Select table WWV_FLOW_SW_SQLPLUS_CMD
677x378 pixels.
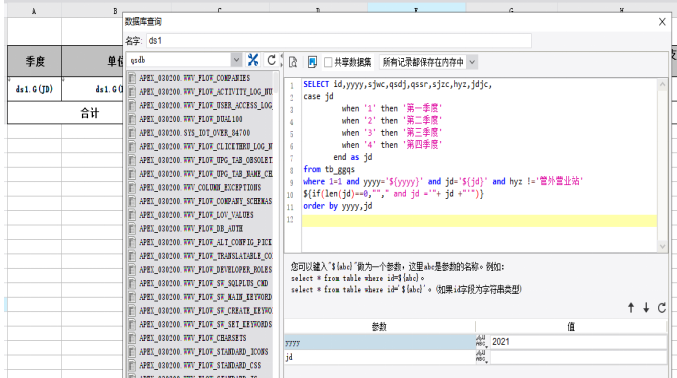click(x=203, y=283)
